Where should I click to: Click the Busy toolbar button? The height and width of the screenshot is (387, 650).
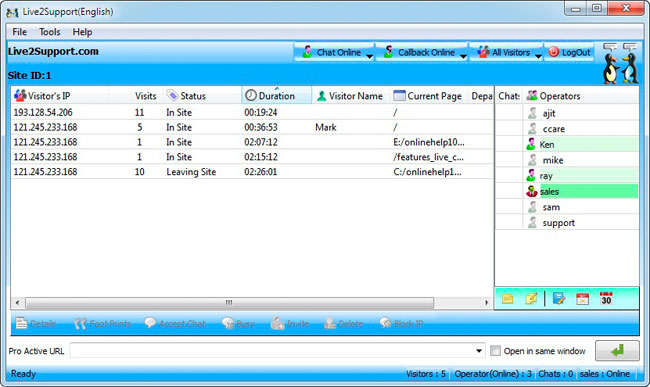(x=238, y=324)
